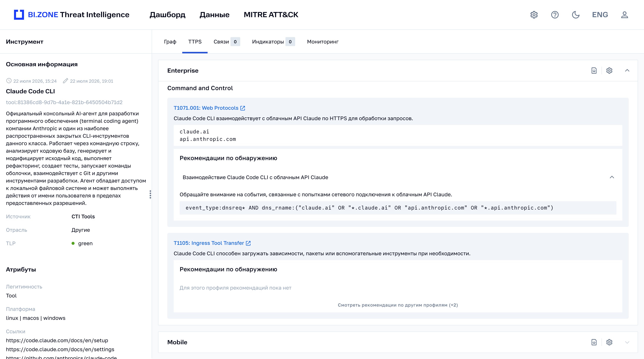644x359 pixels.
Task: Click tool ID tool:81386cd8-9d7b-4a1e-821b-6450504b71d2
Action: 64,102
